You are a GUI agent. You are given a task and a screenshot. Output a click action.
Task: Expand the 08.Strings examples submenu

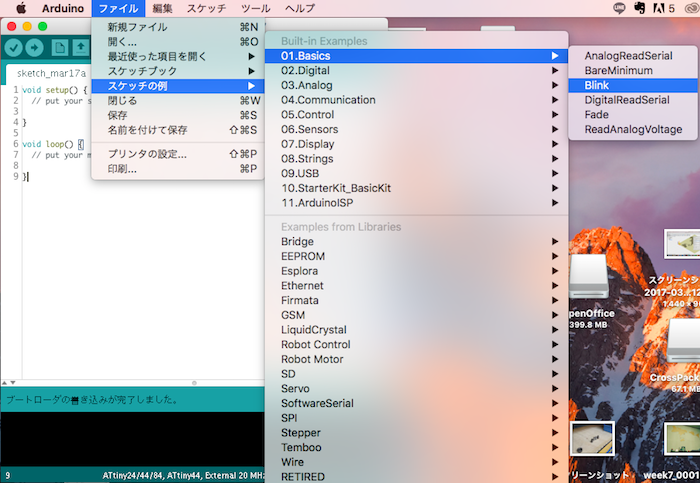tap(417, 159)
